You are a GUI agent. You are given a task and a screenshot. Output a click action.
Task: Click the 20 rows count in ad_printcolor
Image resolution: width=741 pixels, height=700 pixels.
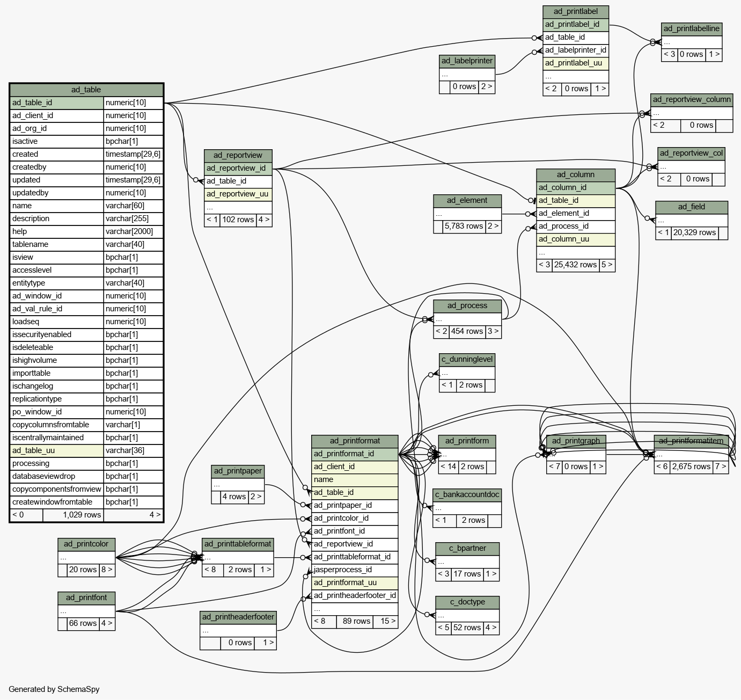click(83, 570)
